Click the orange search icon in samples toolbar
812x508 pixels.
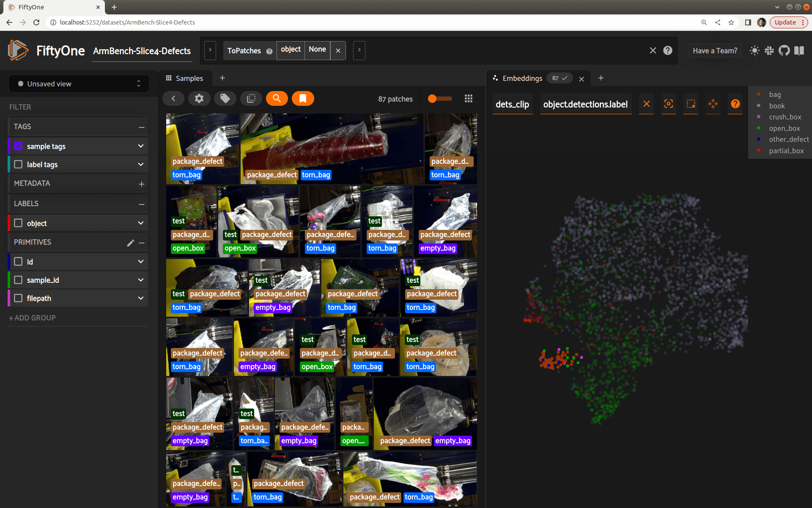click(277, 99)
